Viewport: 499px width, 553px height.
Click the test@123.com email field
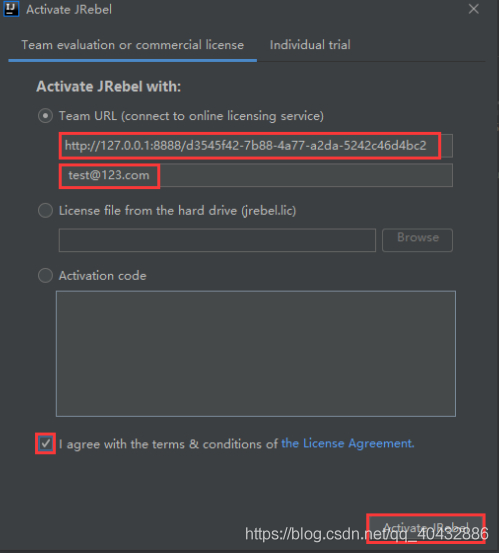[x=256, y=175]
